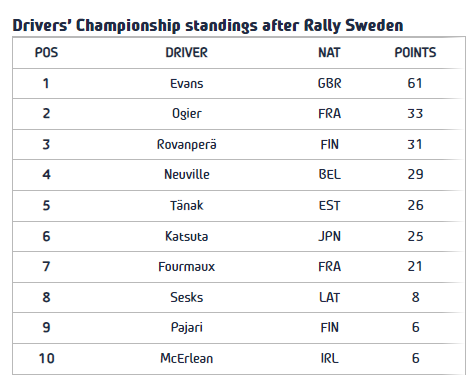Click on Sesks driver name
Screen dimensions: 474x383
pyautogui.click(x=187, y=297)
